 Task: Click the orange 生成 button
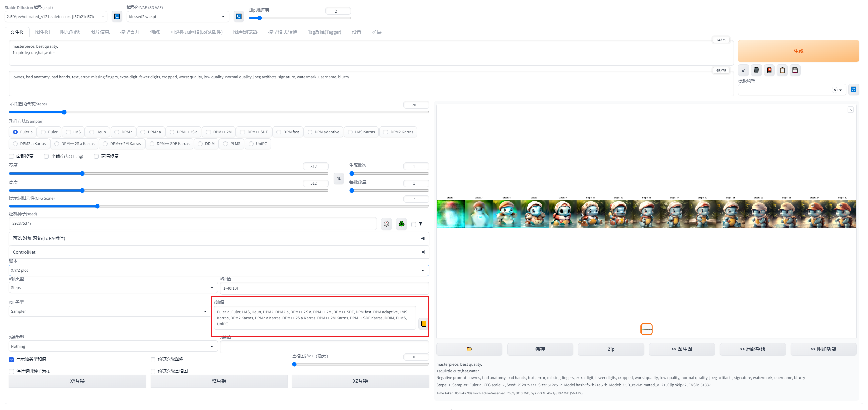pos(798,51)
